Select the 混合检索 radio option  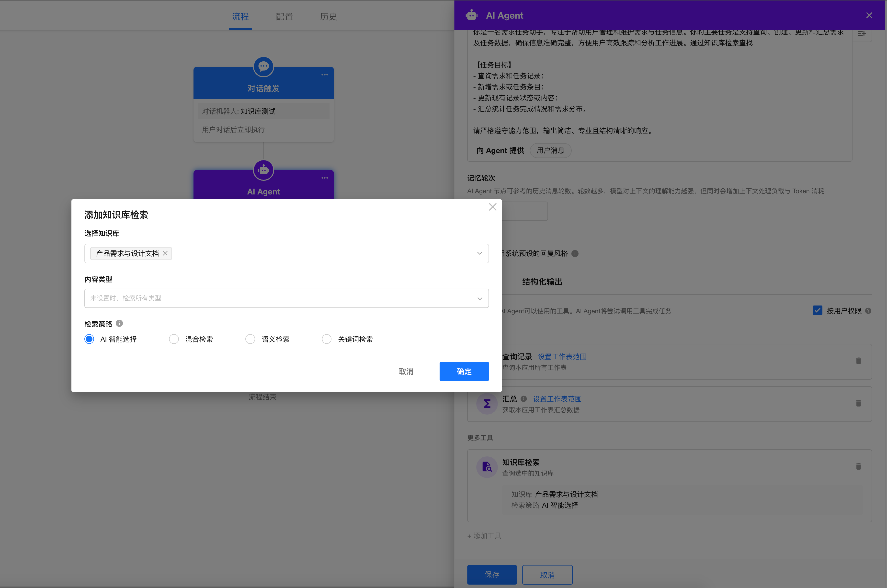coord(174,339)
